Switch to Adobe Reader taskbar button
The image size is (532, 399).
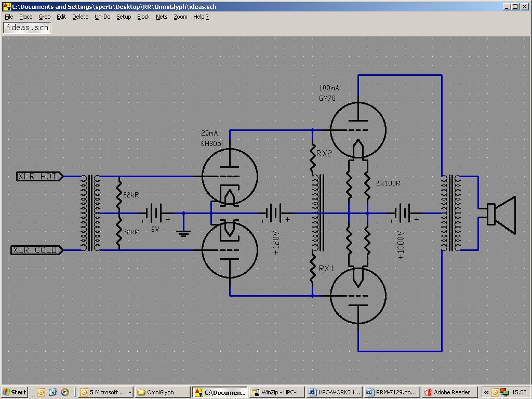click(x=448, y=392)
